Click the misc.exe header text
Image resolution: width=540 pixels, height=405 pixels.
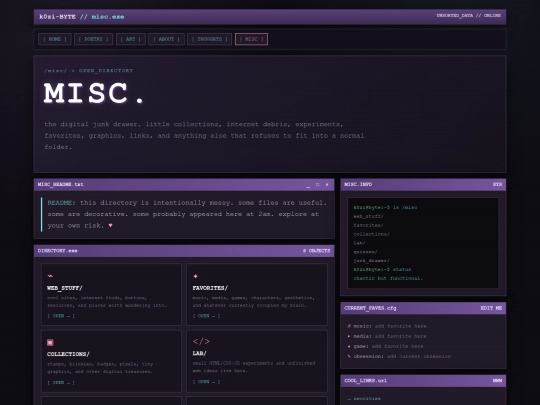tap(108, 17)
